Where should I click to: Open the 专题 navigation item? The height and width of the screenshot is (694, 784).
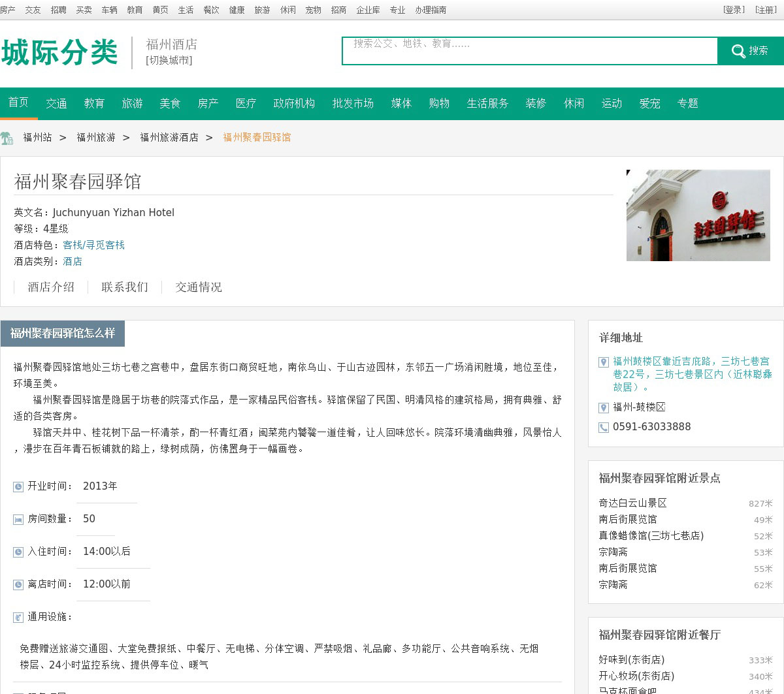coord(687,103)
